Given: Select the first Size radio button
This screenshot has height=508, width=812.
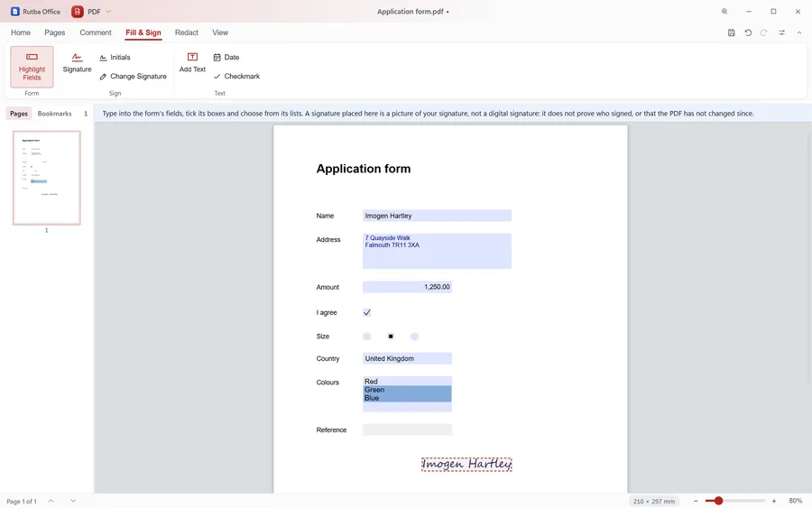Looking at the screenshot, I should (x=366, y=336).
